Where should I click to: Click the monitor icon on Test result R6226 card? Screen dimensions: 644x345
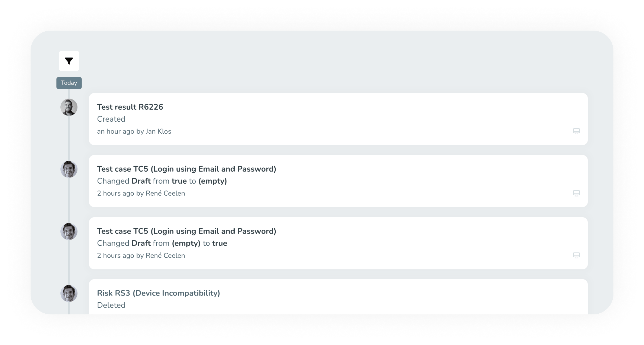[x=576, y=131]
